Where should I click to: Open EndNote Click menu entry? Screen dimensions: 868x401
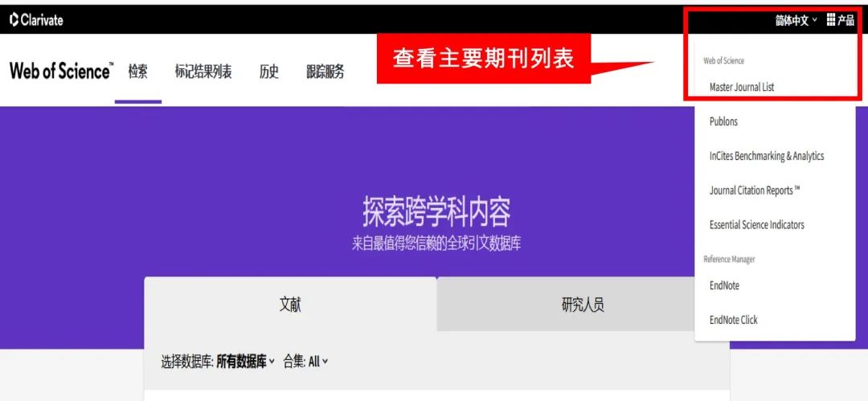pyautogui.click(x=733, y=320)
